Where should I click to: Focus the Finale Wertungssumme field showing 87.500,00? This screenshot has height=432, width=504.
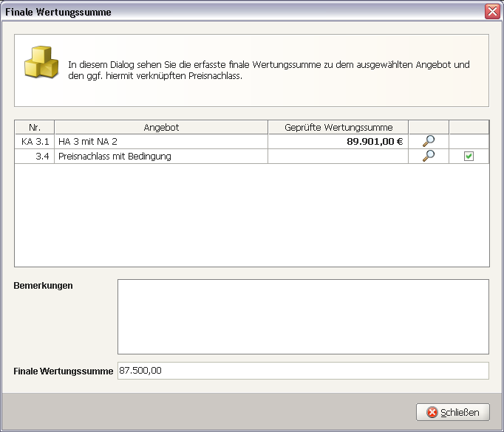(x=303, y=371)
